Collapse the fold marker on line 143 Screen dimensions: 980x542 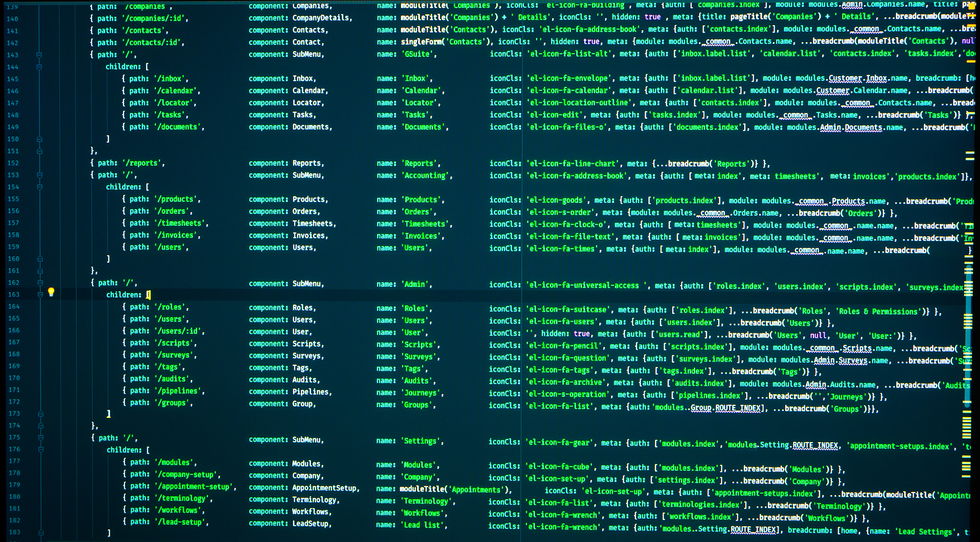point(39,55)
